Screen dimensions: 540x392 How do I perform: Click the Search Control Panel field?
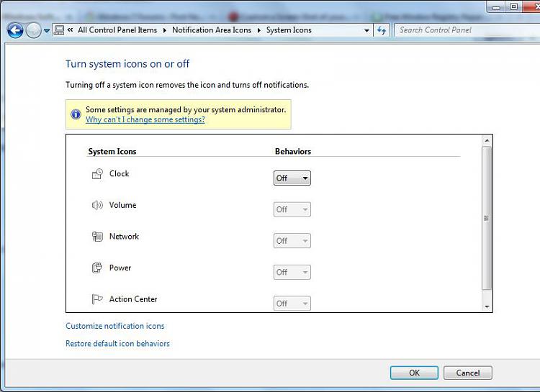[467, 30]
